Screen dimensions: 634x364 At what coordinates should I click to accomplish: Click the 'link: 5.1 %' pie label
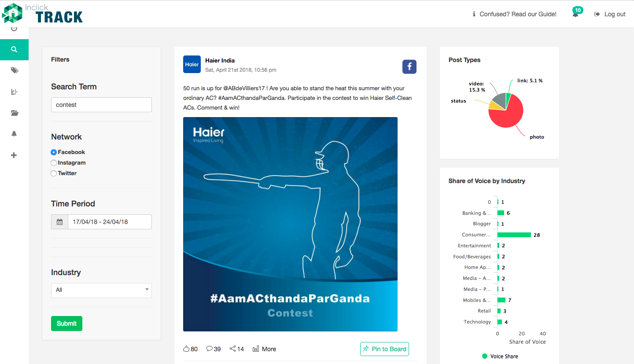(x=530, y=81)
